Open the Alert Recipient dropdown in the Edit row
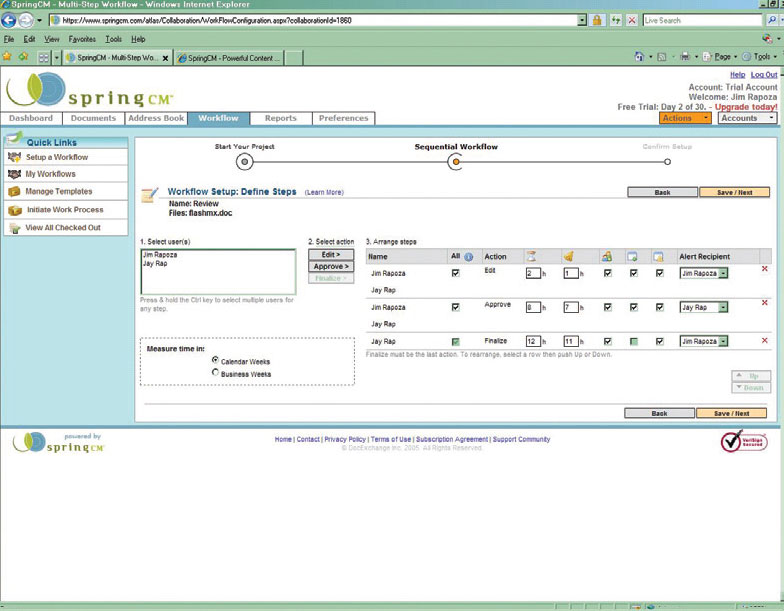The width and height of the screenshot is (784, 611). click(x=723, y=273)
